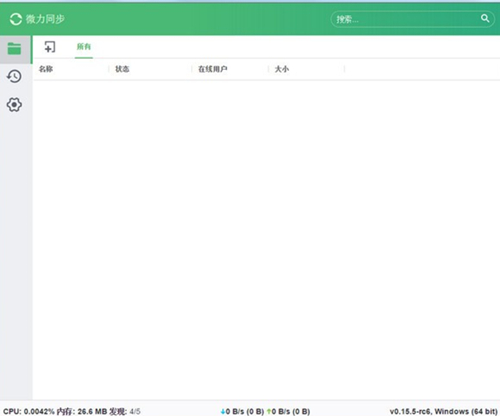Sort by the 状态 column header

(x=122, y=69)
